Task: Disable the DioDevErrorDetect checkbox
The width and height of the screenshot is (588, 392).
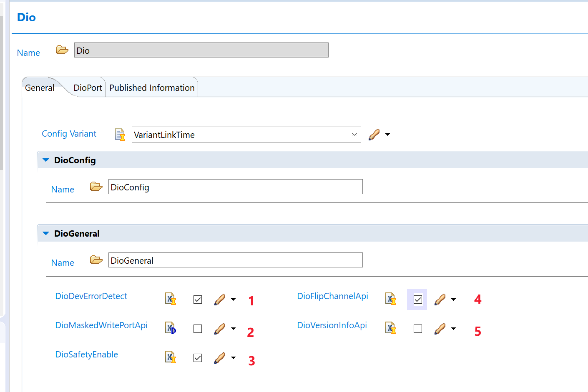Action: [x=198, y=300]
